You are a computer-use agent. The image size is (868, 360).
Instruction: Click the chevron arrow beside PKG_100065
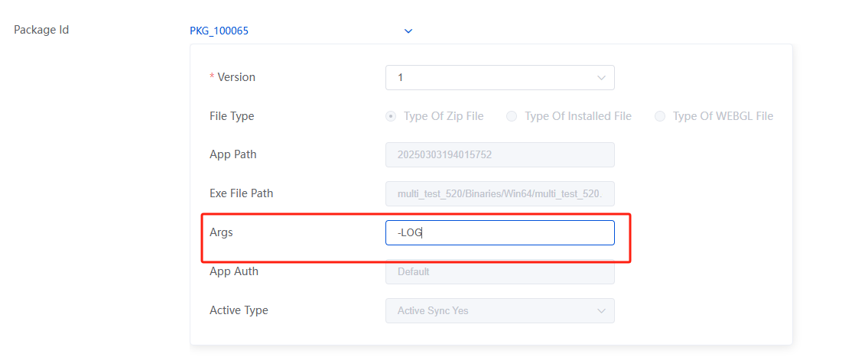point(408,31)
